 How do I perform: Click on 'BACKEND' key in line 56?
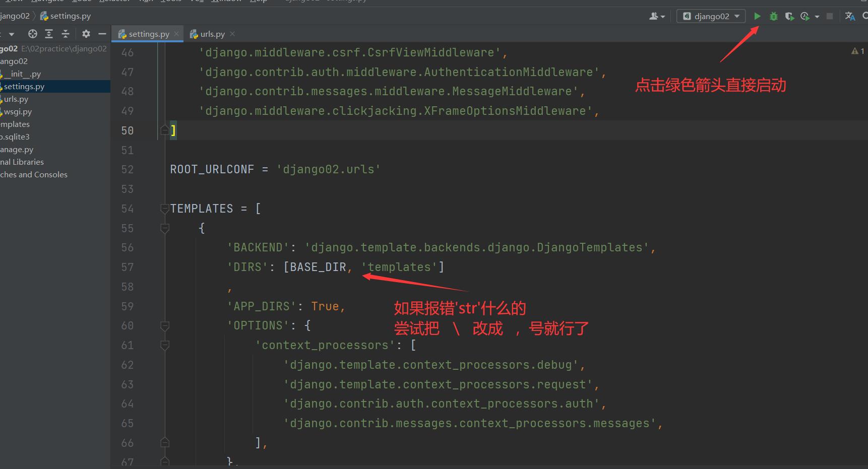click(258, 248)
